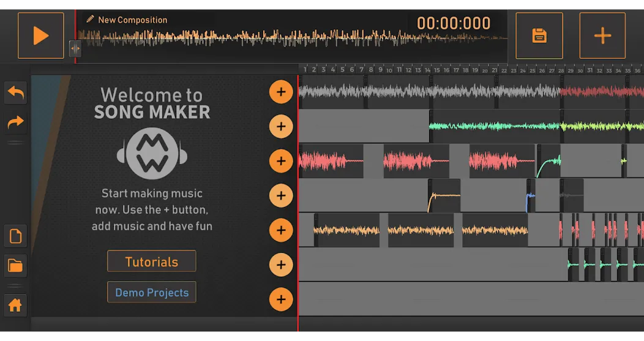Viewport: 644px width, 341px height.
Task: Go to the home screen
Action: [15, 305]
